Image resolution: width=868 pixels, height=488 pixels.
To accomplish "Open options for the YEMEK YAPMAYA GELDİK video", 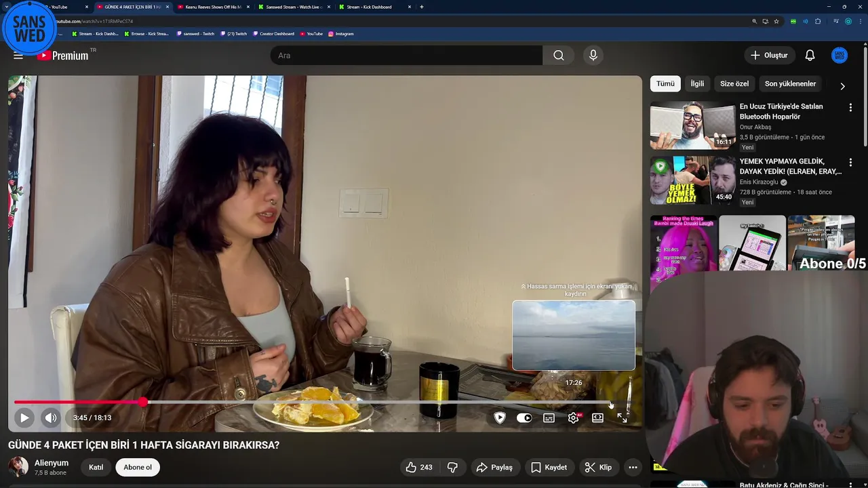I will tap(850, 163).
